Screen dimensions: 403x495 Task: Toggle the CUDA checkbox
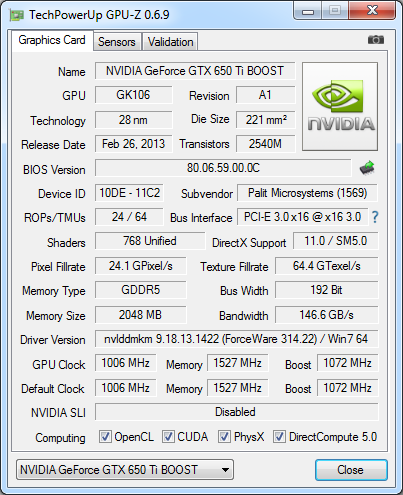pyautogui.click(x=168, y=436)
